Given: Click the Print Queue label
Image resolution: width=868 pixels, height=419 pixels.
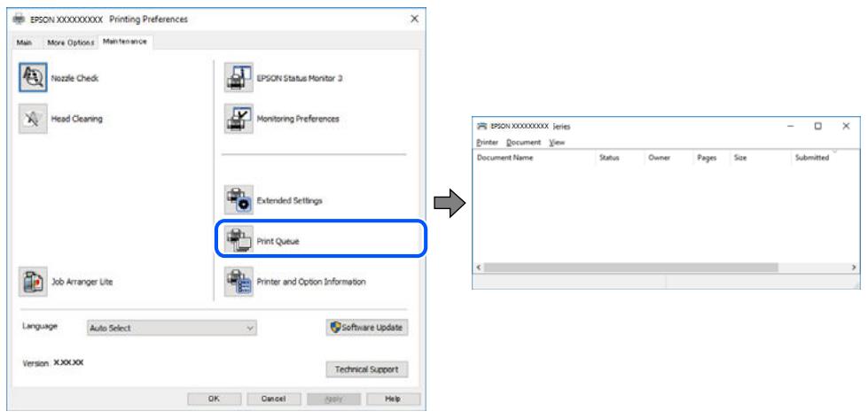Looking at the screenshot, I should [278, 242].
